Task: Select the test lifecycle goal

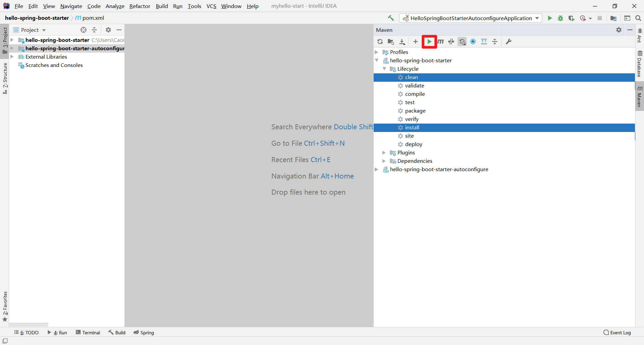Action: click(x=504, y=102)
